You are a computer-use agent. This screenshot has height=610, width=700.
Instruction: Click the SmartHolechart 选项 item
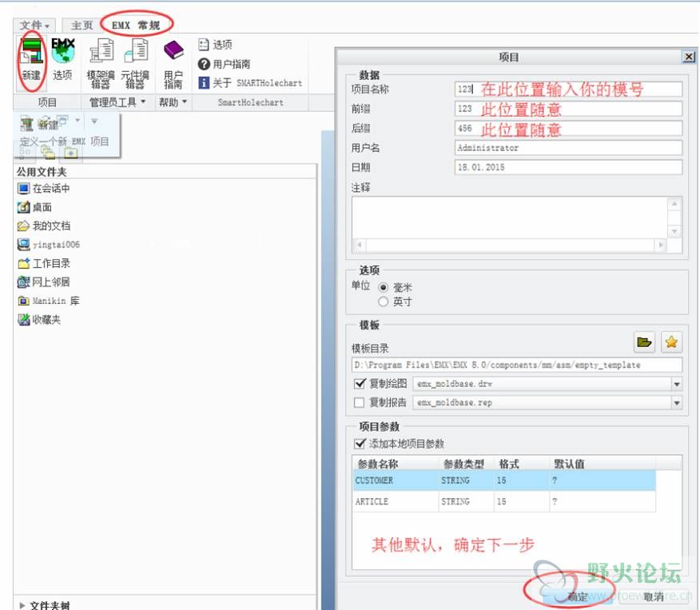tap(215, 45)
